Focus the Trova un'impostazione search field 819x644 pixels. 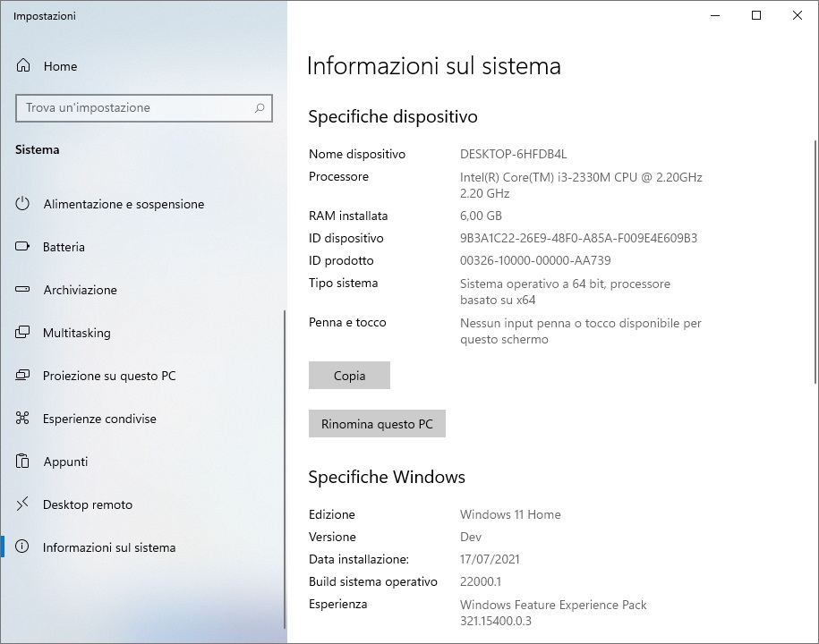(x=144, y=108)
